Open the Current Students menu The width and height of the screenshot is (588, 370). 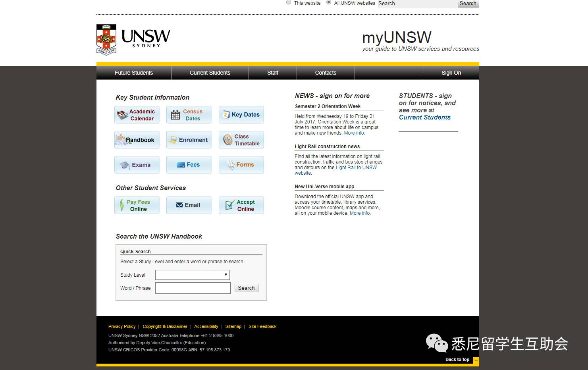click(210, 73)
